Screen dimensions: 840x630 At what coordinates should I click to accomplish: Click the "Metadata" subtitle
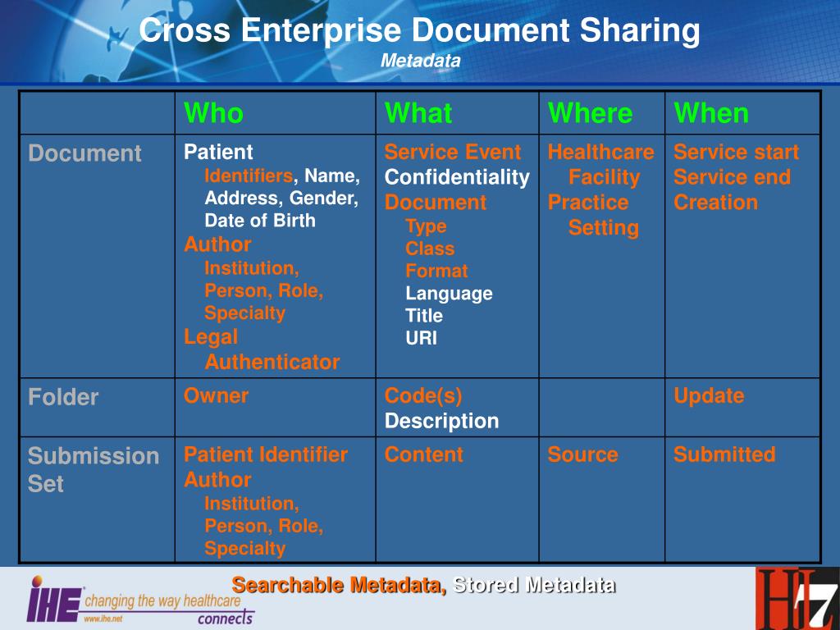(421, 61)
